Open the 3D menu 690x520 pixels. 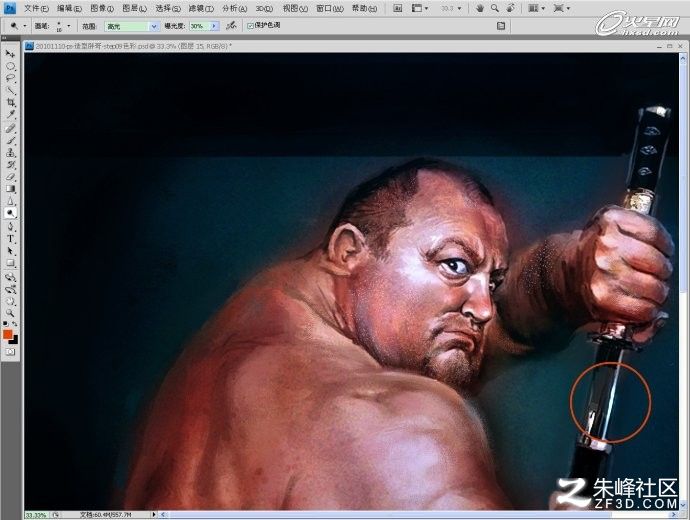click(x=264, y=8)
